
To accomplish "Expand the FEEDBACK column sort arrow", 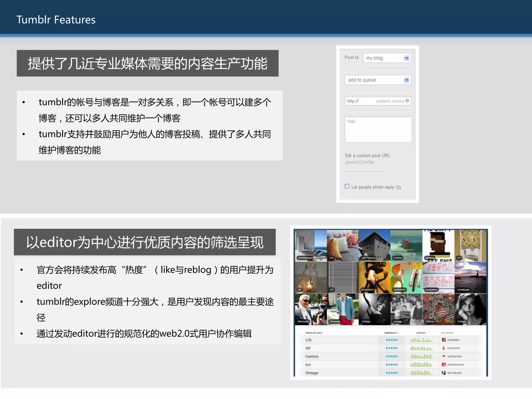I will [398, 333].
